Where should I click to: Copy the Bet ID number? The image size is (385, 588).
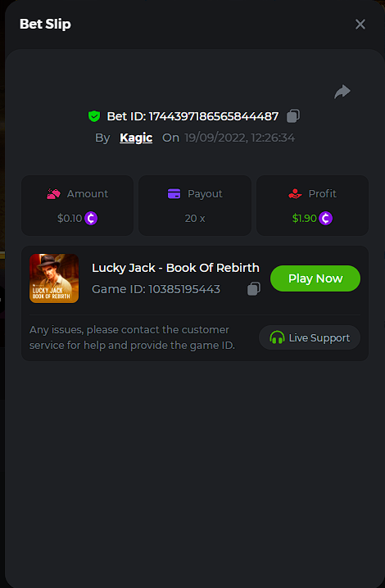click(x=293, y=115)
